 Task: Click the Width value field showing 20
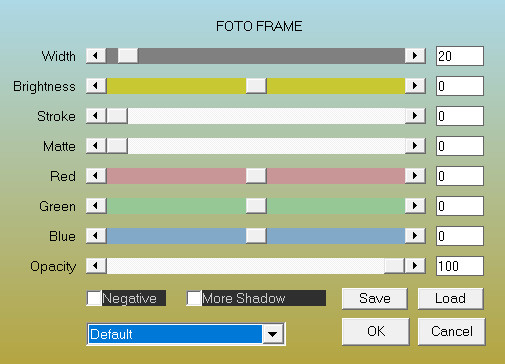(460, 56)
